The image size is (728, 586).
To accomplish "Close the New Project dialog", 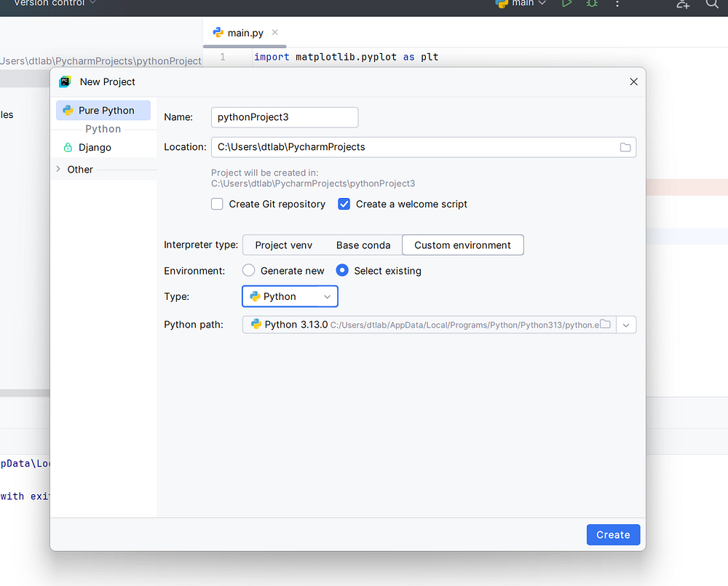I will click(633, 82).
